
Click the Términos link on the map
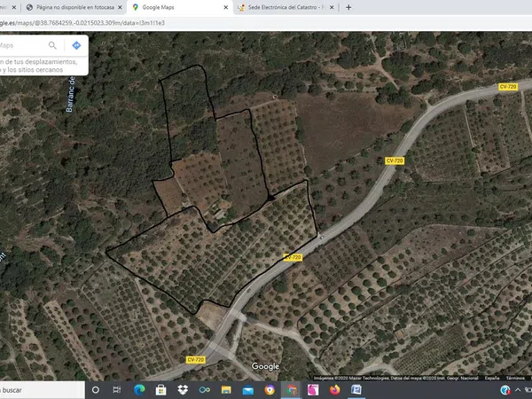coord(515,377)
